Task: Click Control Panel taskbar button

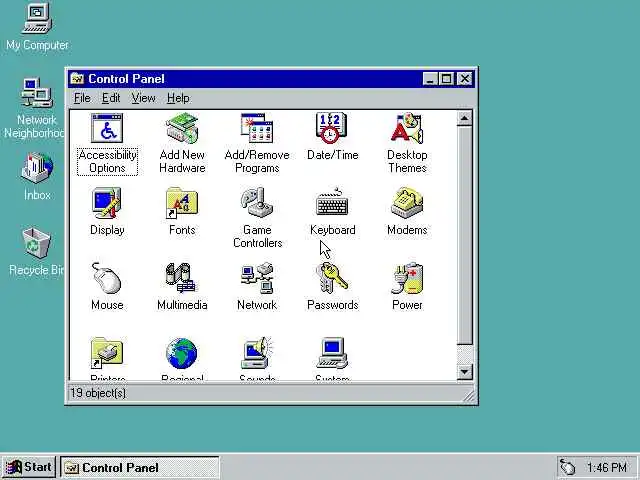Action: (140, 467)
